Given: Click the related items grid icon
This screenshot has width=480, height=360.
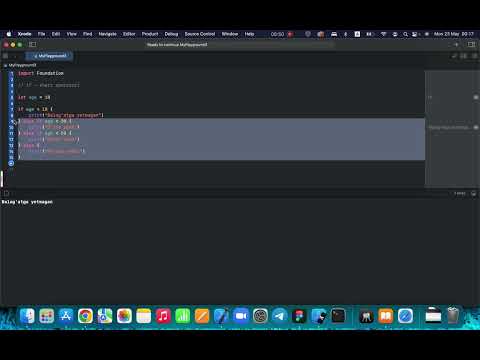Looking at the screenshot, I should 5,56.
